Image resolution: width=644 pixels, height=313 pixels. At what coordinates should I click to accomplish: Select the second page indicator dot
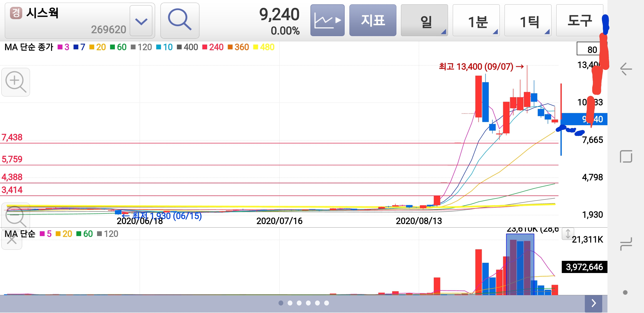[290, 303]
